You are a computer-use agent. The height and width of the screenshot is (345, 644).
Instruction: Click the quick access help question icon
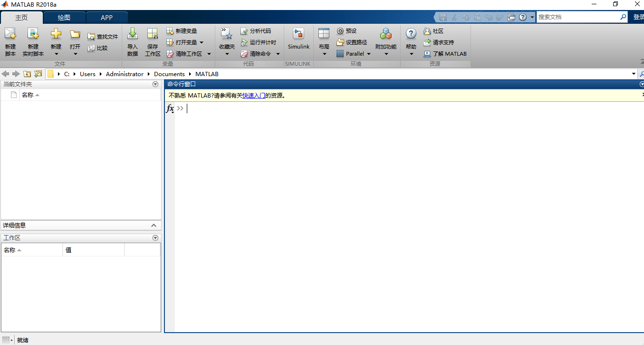coord(523,17)
